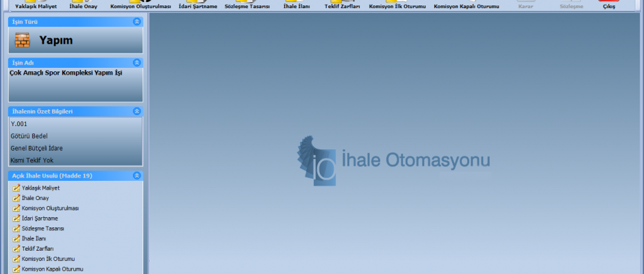Click the Yapım brick wall icon

(23, 40)
